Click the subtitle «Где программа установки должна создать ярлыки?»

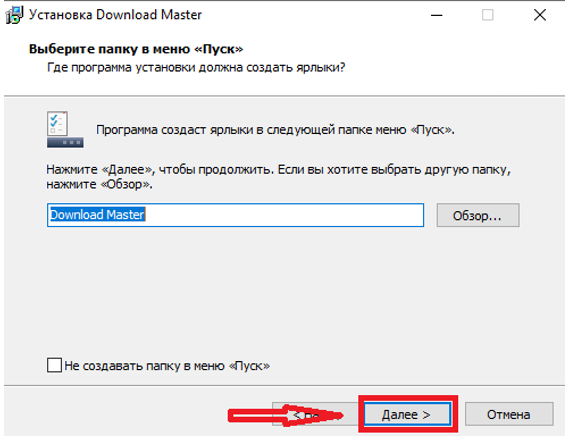point(196,68)
